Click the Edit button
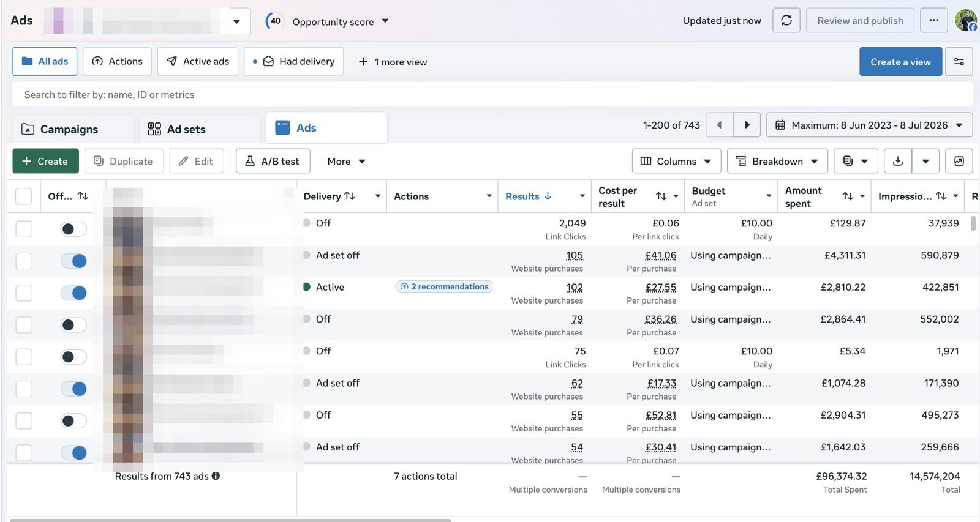This screenshot has width=980, height=522. [196, 161]
